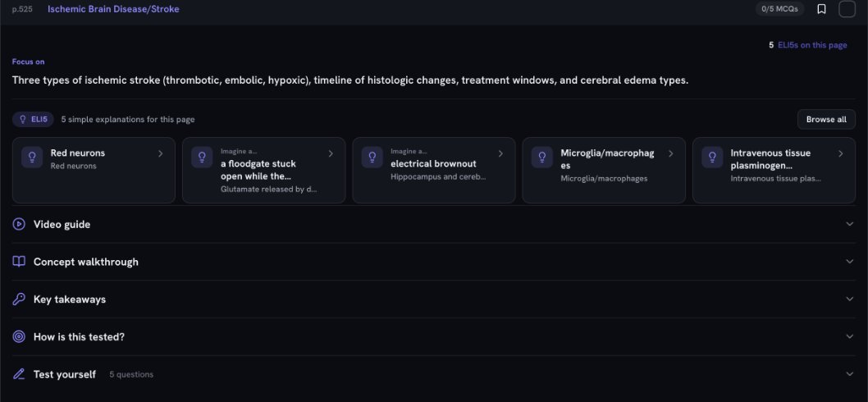This screenshot has width=868, height=402.
Task: Click the Browse all button
Action: pyautogui.click(x=826, y=119)
